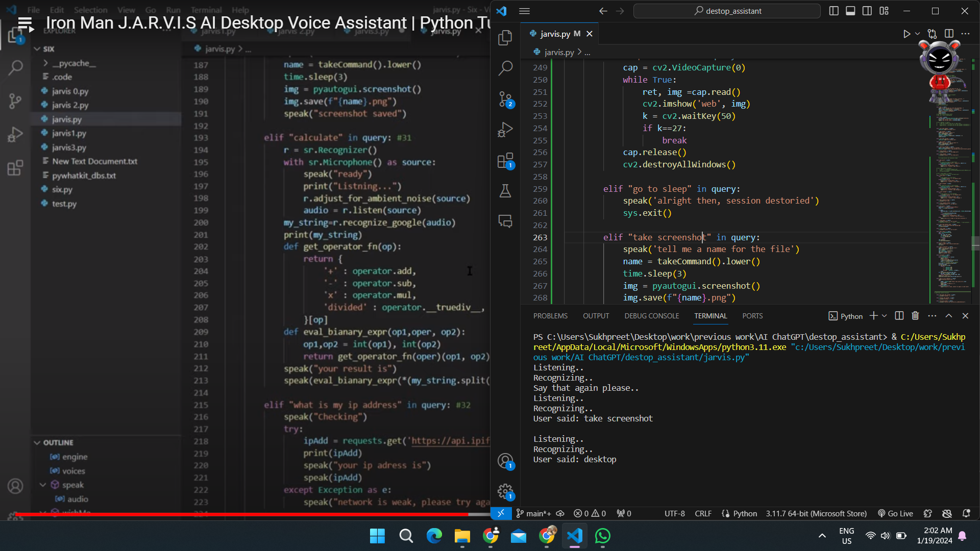Open WhatsApp from the taskbar
Screen dimensions: 980x551
602,536
